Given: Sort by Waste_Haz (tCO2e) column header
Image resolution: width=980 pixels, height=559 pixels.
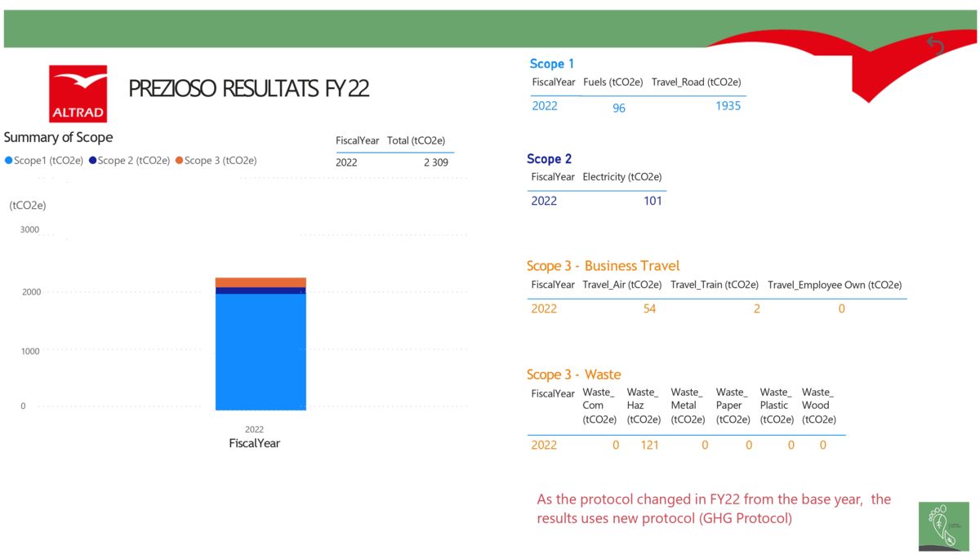Looking at the screenshot, I should [644, 406].
